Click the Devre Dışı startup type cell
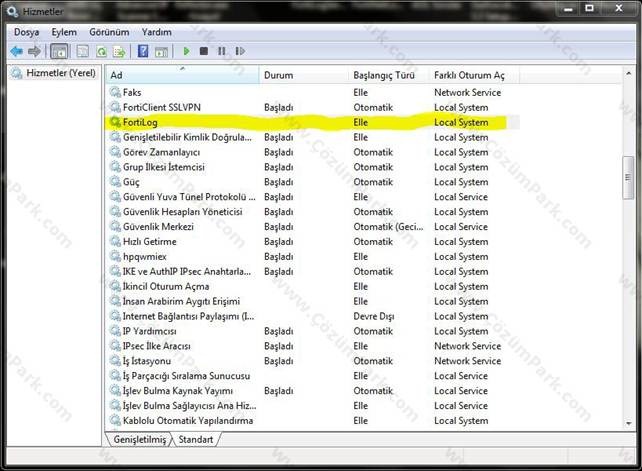This screenshot has width=642, height=471. point(374,316)
